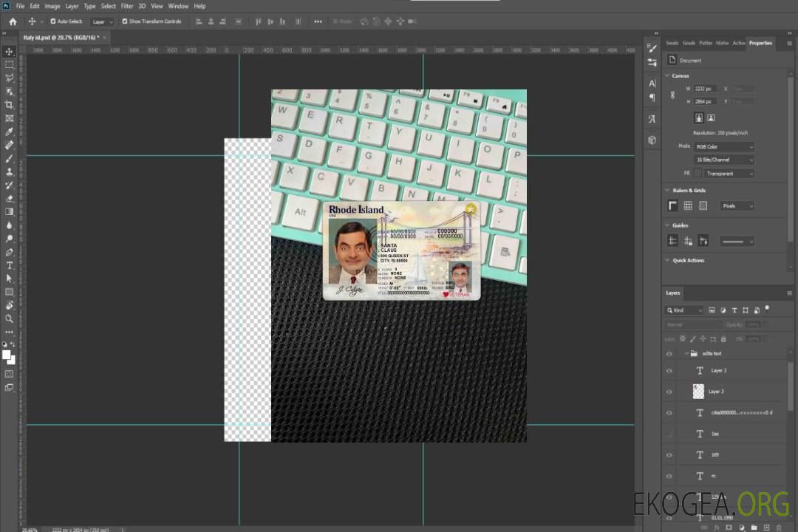
Task: Switch to the Actions panel tab
Action: pos(738,43)
